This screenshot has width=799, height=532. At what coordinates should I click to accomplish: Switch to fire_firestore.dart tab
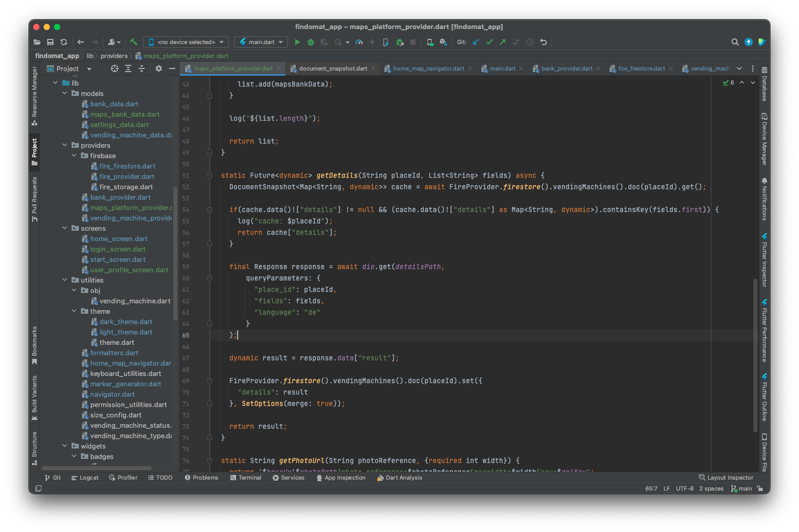pyautogui.click(x=641, y=68)
